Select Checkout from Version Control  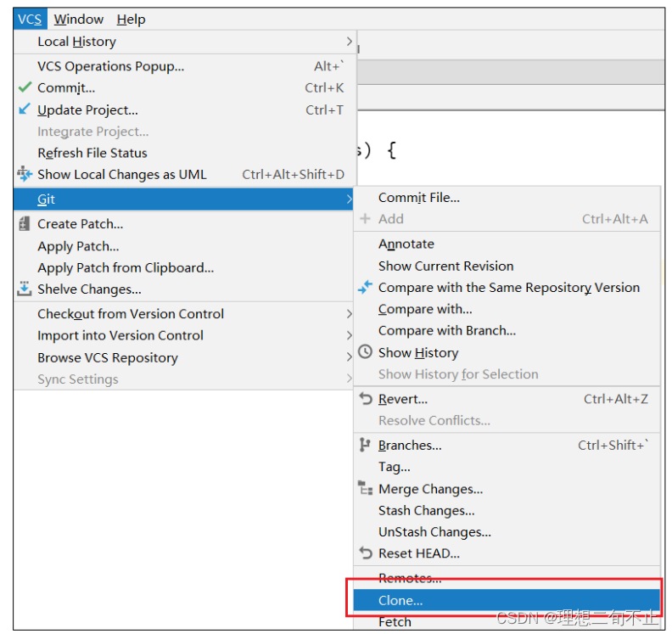point(183,314)
